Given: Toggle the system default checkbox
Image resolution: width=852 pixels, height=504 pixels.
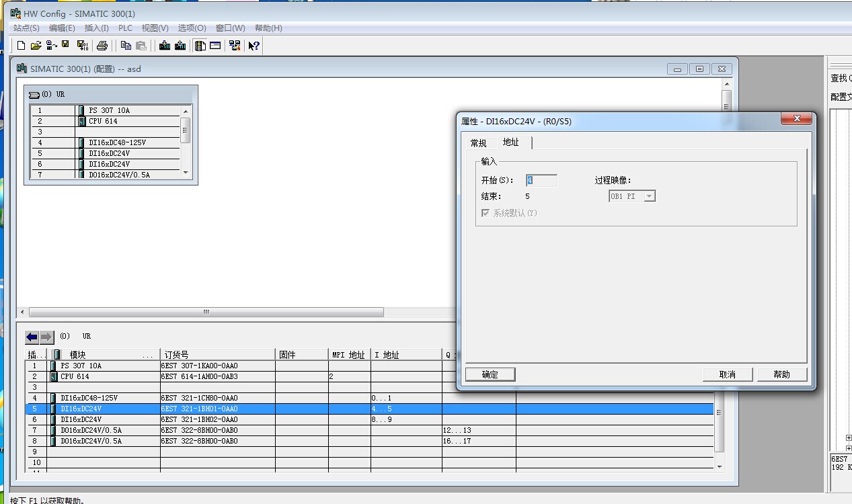Looking at the screenshot, I should [x=486, y=213].
